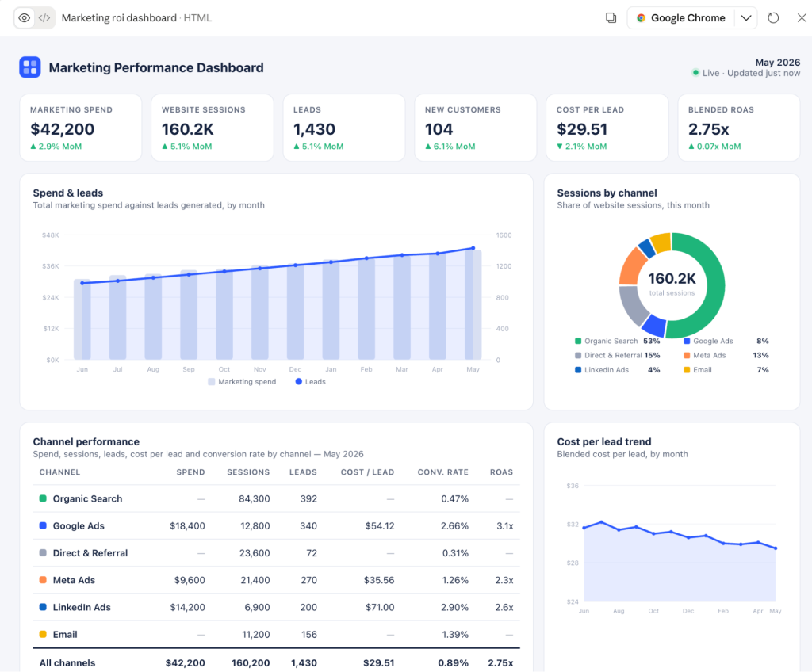The width and height of the screenshot is (812, 672).
Task: Click Organic Search legend green swatch
Action: [578, 342]
